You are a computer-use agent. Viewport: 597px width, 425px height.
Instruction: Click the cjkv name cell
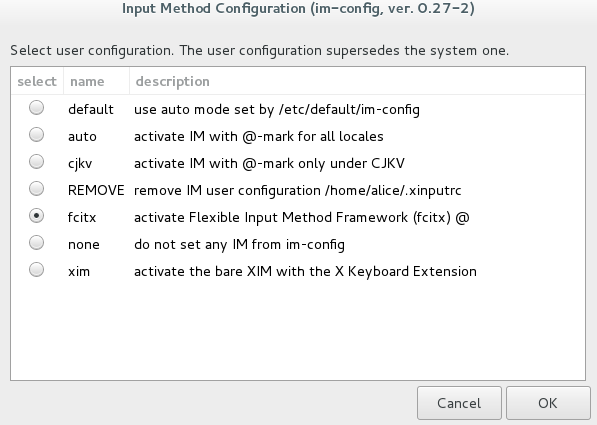click(80, 164)
